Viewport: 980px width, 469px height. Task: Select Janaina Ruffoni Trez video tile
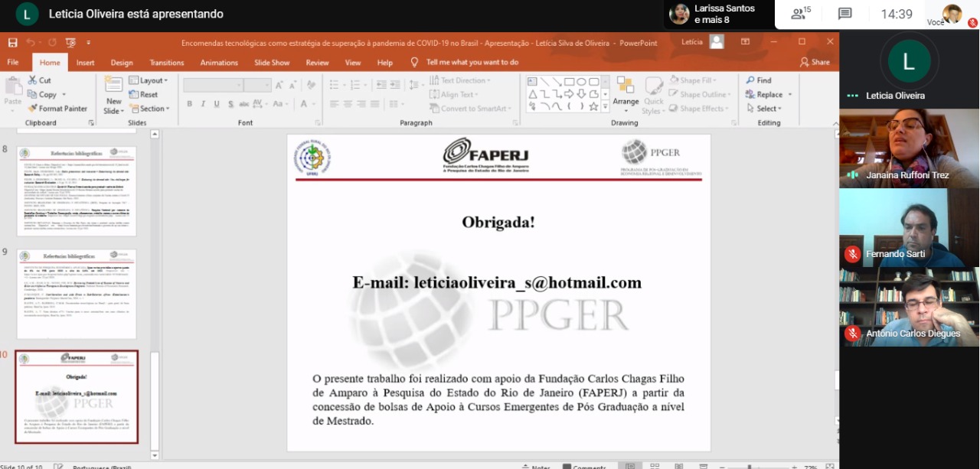click(909, 148)
